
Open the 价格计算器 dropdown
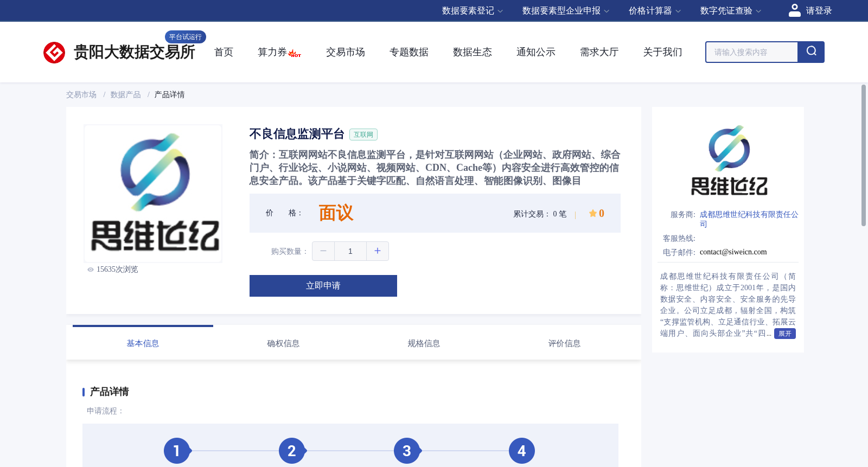click(x=655, y=11)
